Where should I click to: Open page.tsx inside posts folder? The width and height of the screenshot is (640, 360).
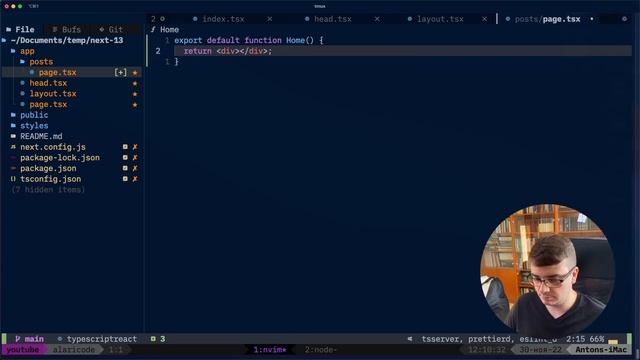click(x=57, y=72)
